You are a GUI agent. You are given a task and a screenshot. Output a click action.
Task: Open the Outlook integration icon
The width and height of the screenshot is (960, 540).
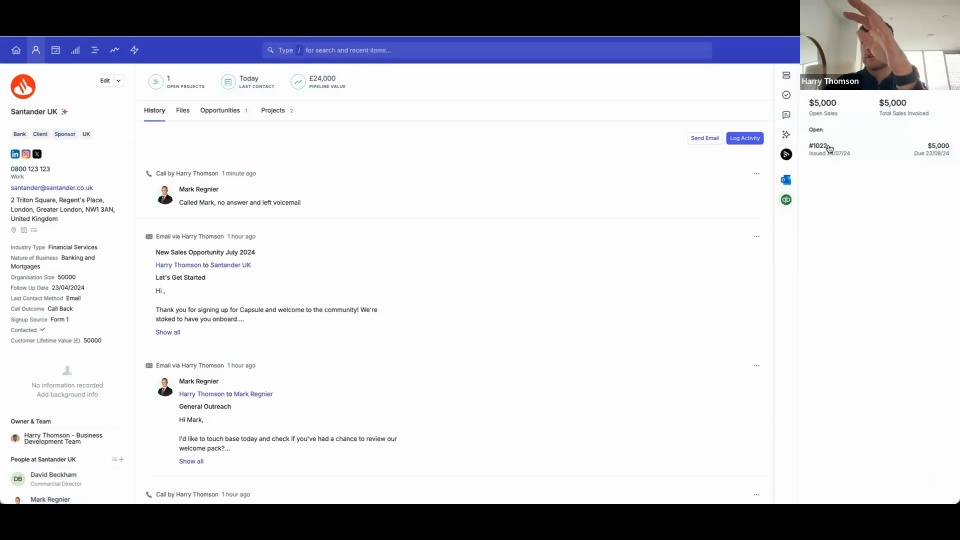click(786, 179)
